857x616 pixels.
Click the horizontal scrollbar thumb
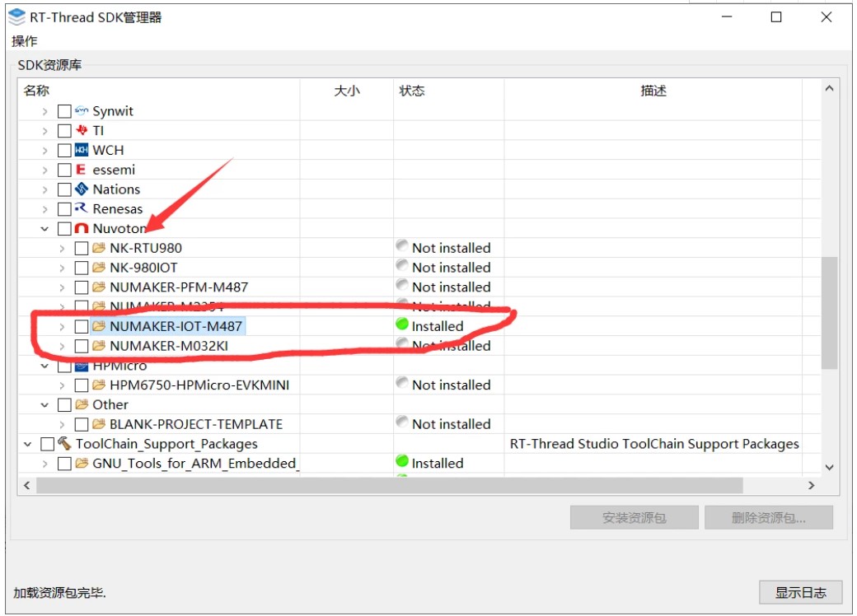390,486
